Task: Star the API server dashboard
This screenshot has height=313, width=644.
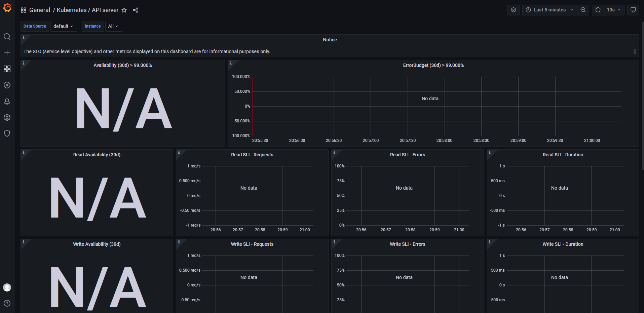Action: [x=124, y=10]
